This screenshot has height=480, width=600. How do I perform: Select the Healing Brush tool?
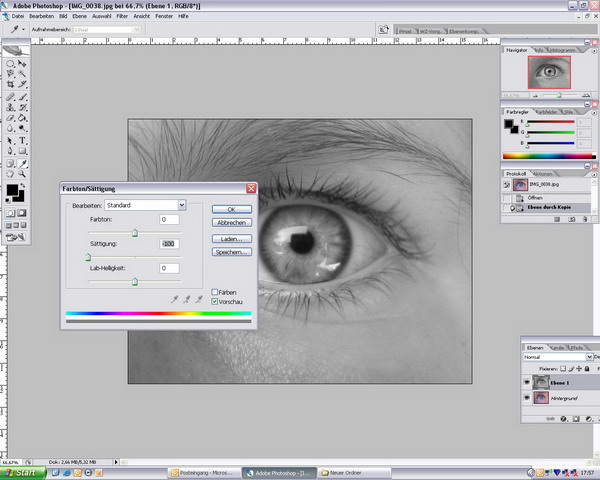click(x=10, y=97)
